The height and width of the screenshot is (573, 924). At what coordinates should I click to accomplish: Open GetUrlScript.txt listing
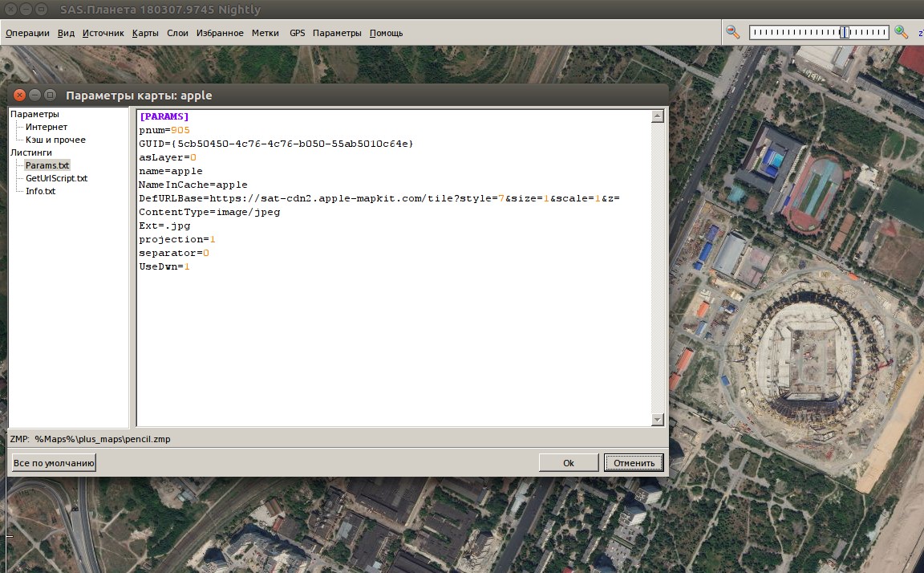56,178
